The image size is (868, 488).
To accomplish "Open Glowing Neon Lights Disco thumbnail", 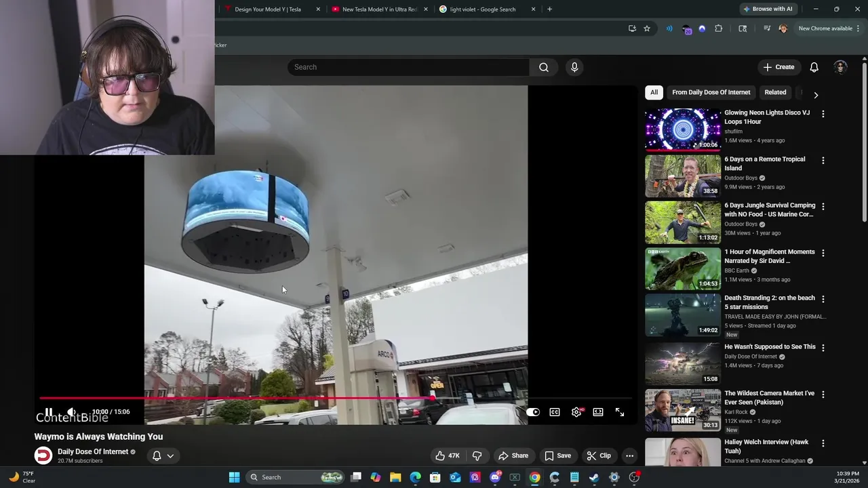I will (683, 129).
